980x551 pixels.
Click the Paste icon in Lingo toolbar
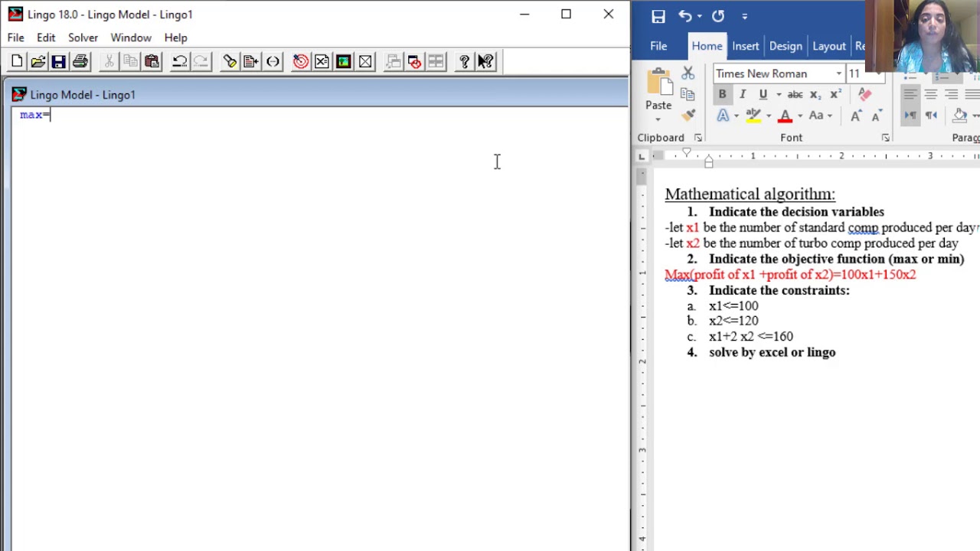[x=152, y=62]
